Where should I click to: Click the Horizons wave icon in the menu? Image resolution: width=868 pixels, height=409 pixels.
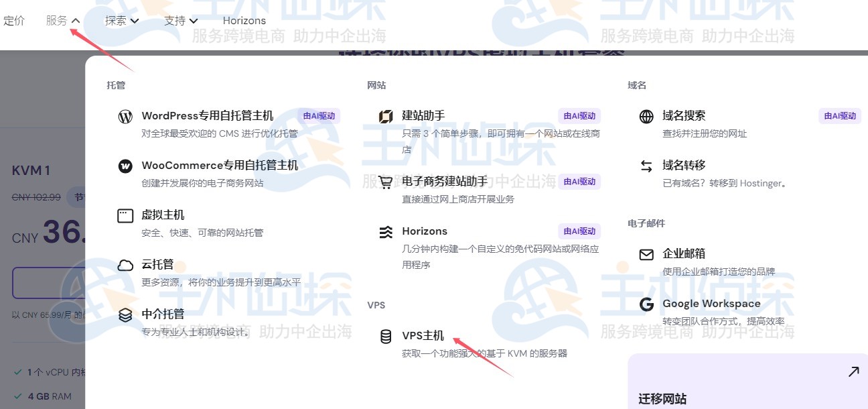[x=386, y=232]
